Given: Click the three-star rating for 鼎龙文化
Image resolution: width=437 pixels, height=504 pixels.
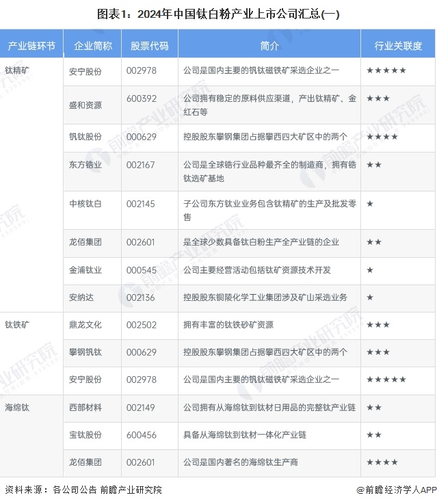Looking at the screenshot, I should click(x=378, y=325).
